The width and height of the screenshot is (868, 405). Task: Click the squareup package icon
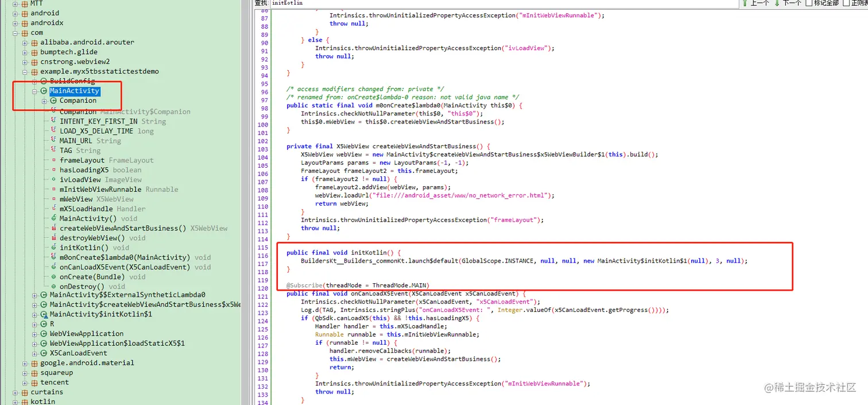coord(34,373)
